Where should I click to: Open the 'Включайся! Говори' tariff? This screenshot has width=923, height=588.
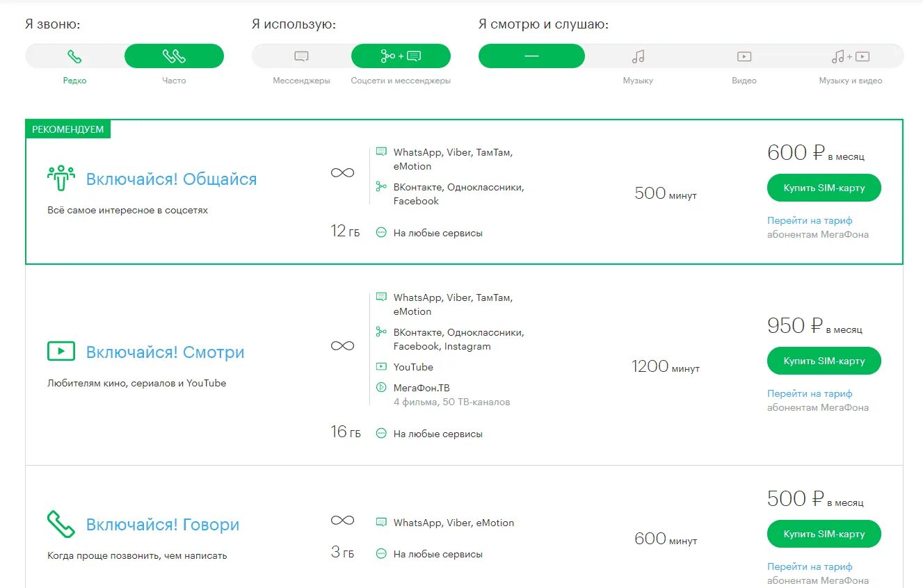(x=163, y=525)
